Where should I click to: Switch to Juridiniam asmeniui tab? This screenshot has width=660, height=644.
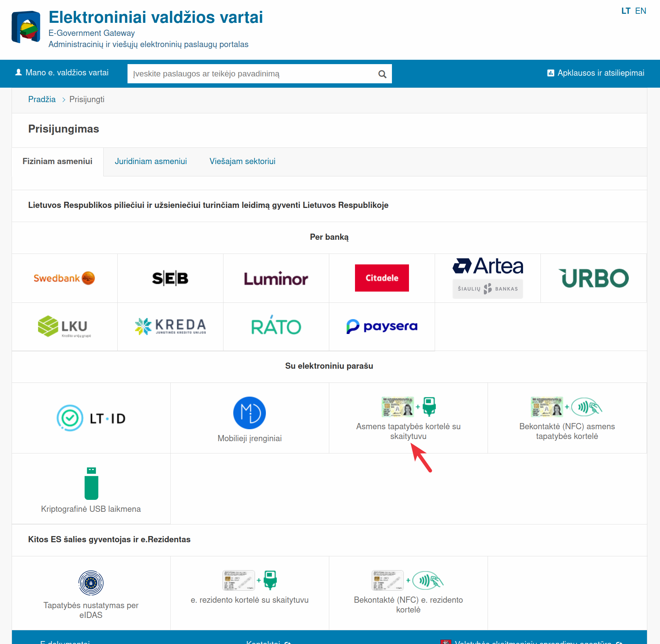[151, 162]
